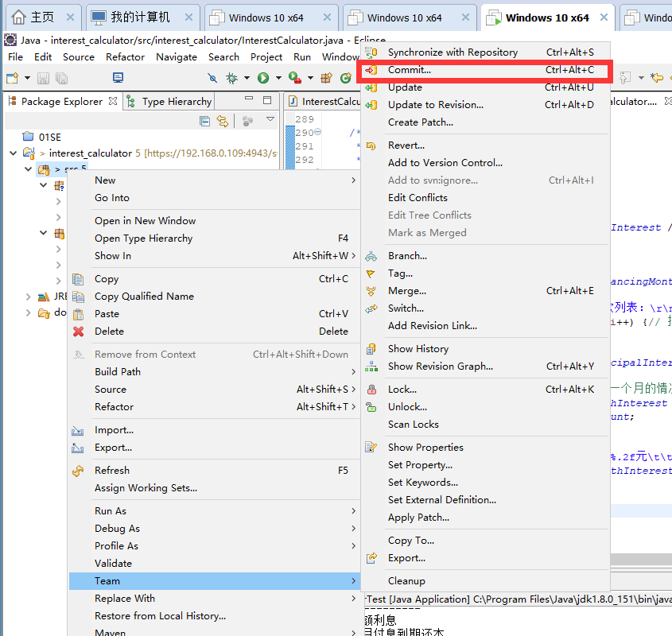Expand the Run As submenu
The width and height of the screenshot is (672, 636).
(x=354, y=511)
